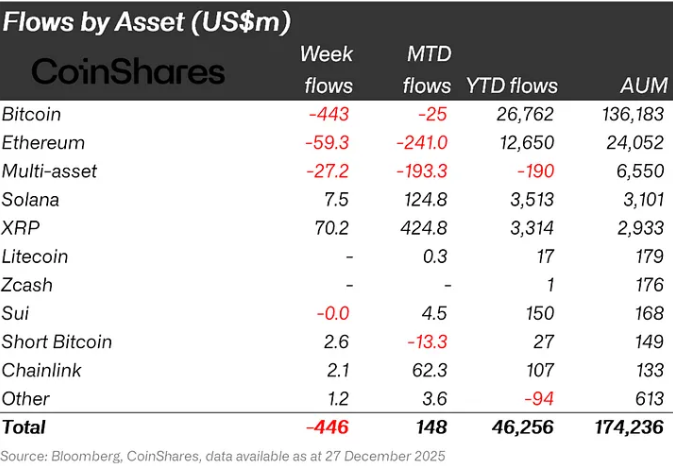
Task: Select the Ethereum row label
Action: [x=44, y=143]
